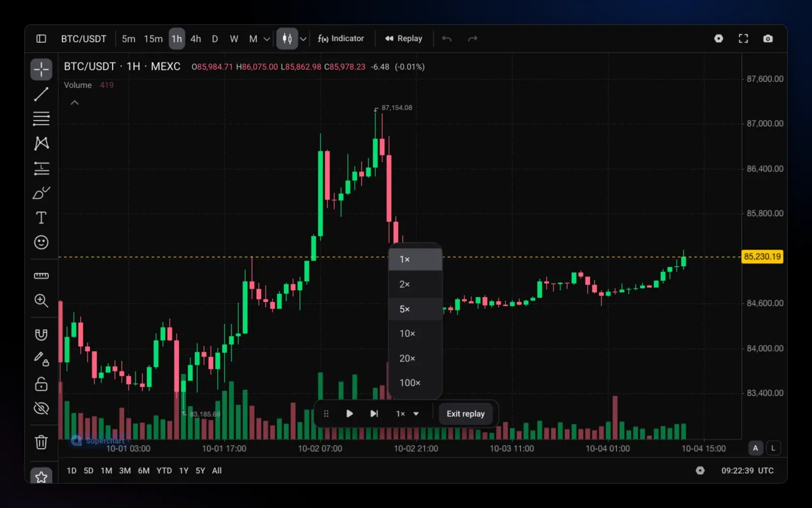Image resolution: width=812 pixels, height=508 pixels.
Task: Click the 09:22:39 UTC clock
Action: 748,470
